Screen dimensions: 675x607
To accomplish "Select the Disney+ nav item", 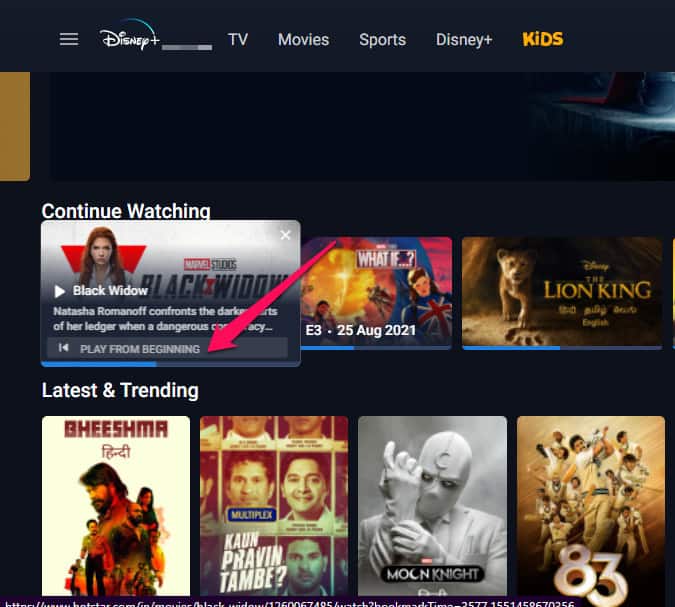I will pos(464,40).
